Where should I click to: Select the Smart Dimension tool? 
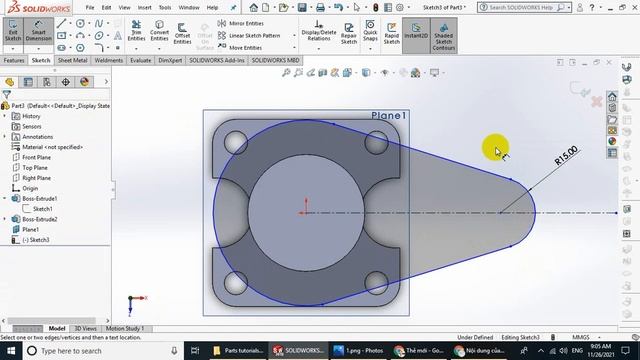[x=38, y=31]
